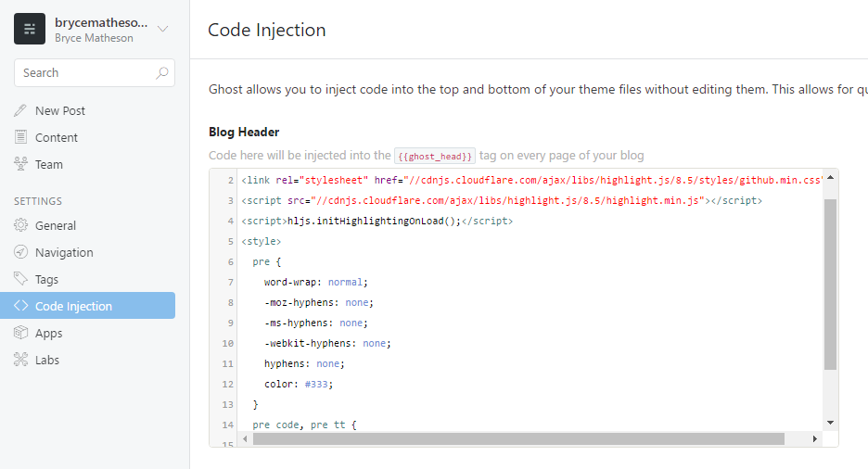The image size is (868, 469).
Task: Click the Ghost blog logo icon
Action: 30,29
